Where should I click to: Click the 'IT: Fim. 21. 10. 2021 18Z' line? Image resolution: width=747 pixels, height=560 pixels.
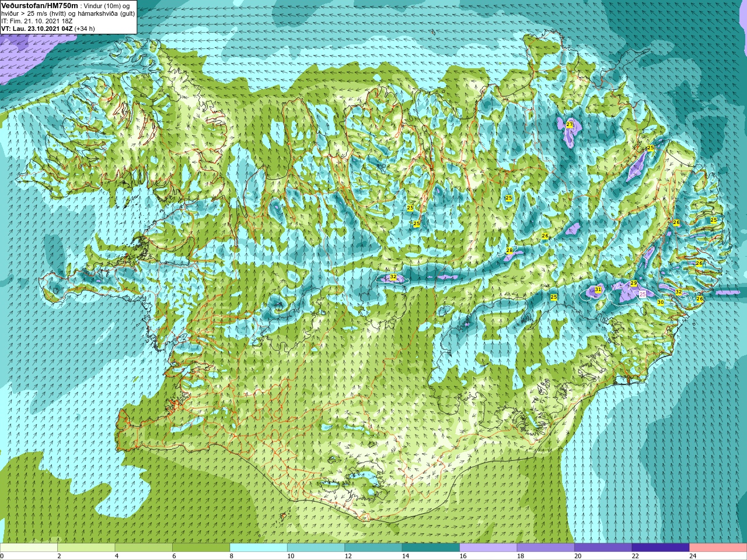click(x=37, y=20)
